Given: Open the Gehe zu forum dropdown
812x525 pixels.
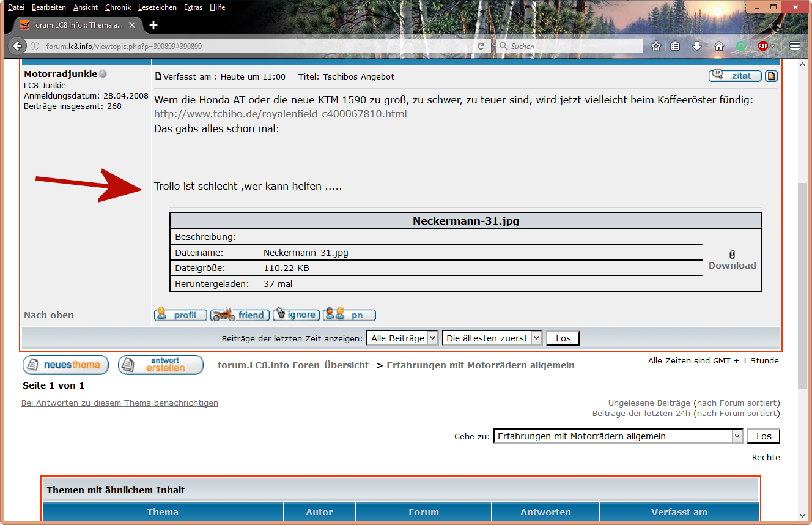Looking at the screenshot, I should [x=618, y=436].
